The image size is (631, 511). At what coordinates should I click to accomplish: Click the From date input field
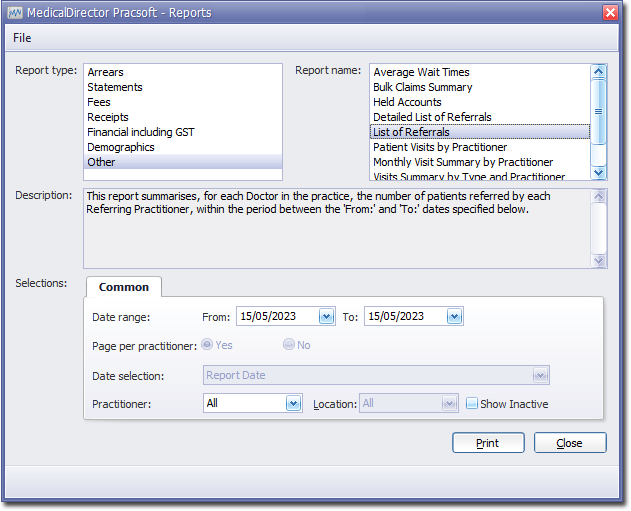point(276,317)
